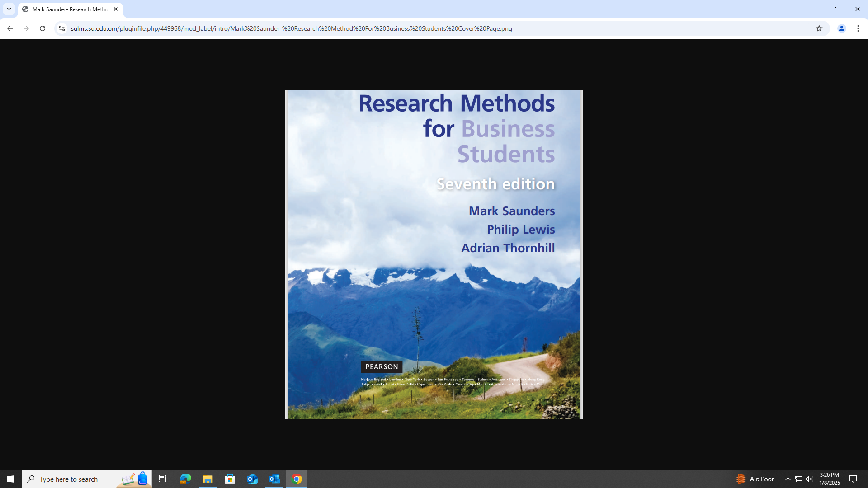
Task: Open the Start menu
Action: click(10, 479)
